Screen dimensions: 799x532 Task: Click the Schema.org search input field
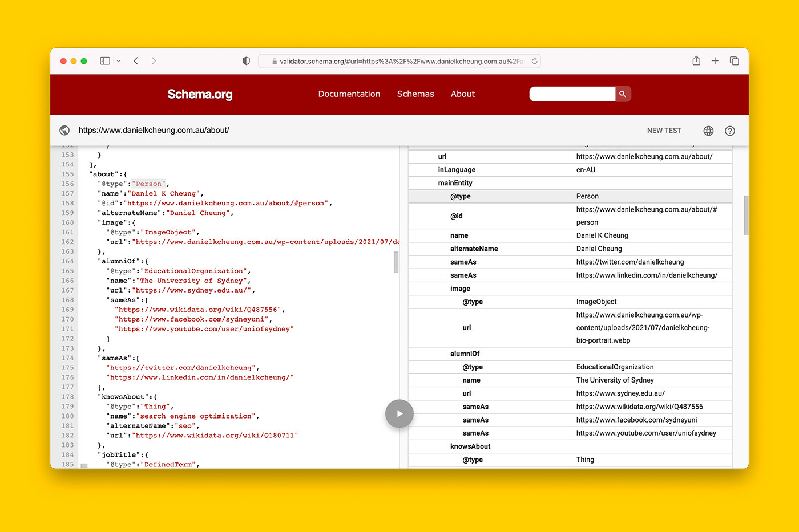(572, 94)
